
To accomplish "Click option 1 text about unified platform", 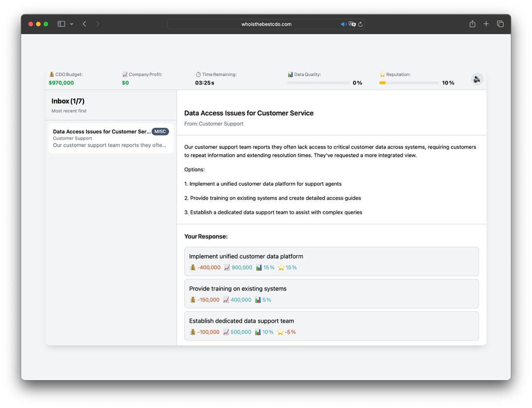I will (263, 184).
